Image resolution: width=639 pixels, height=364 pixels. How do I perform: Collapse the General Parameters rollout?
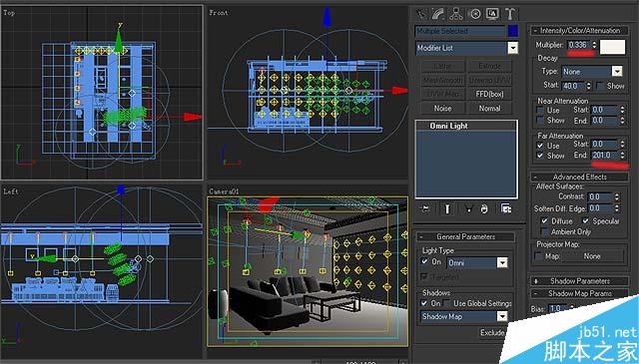tap(465, 236)
